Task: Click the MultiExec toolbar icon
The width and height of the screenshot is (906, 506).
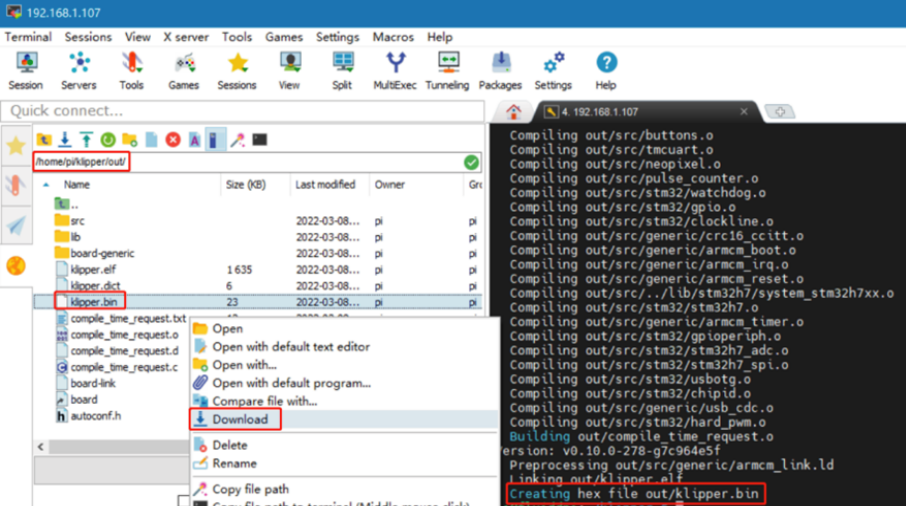Action: click(x=395, y=71)
